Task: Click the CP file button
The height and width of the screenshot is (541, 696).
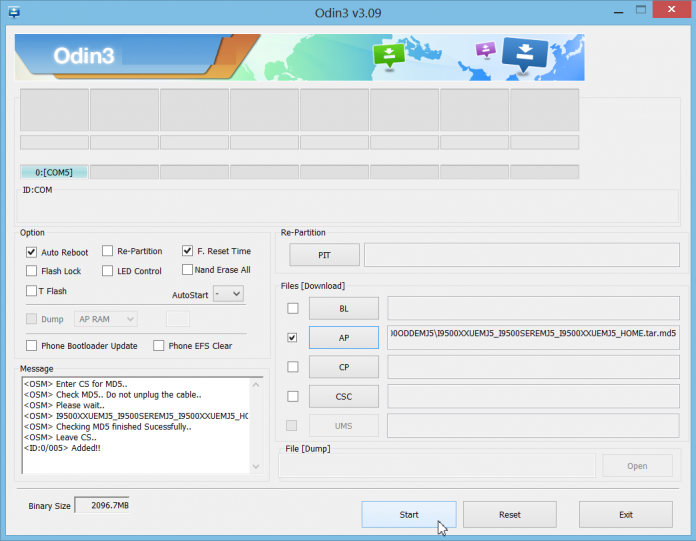Action: 344,367
